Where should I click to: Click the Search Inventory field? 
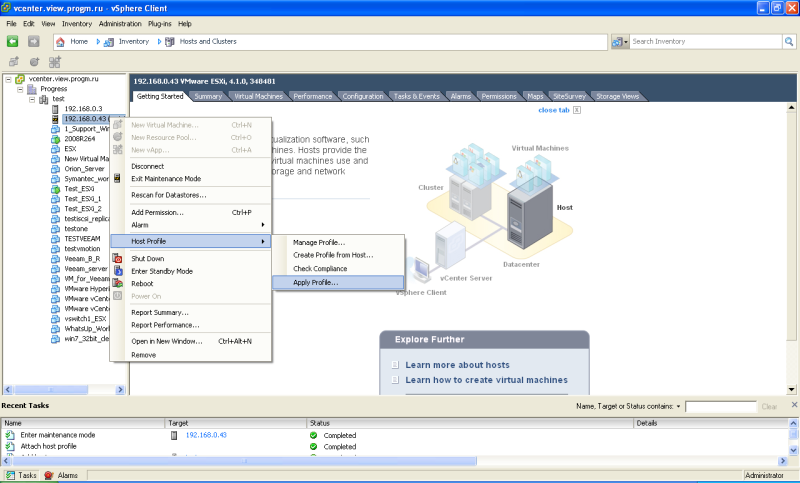pyautogui.click(x=706, y=41)
